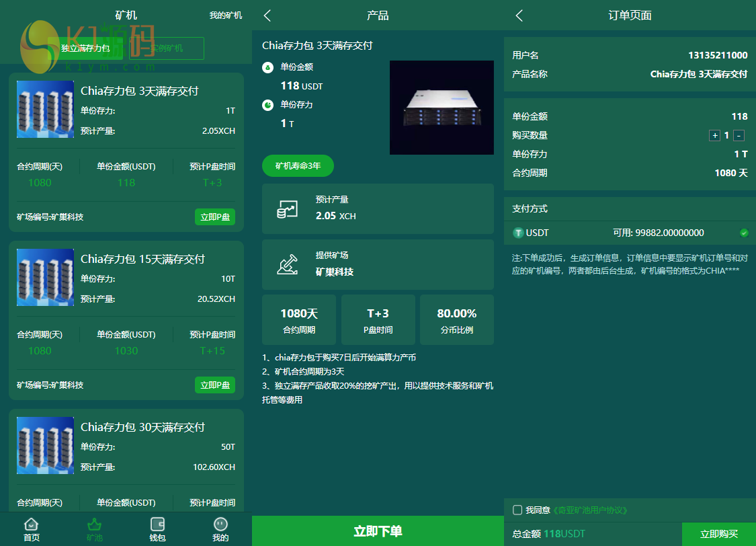Click title Chia存力包 30天满存交付
The height and width of the screenshot is (546, 756).
point(142,427)
